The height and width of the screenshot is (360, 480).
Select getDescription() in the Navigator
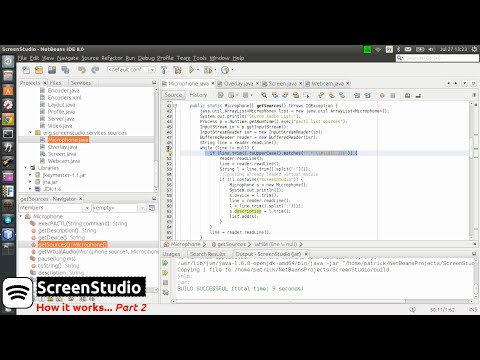pos(67,230)
